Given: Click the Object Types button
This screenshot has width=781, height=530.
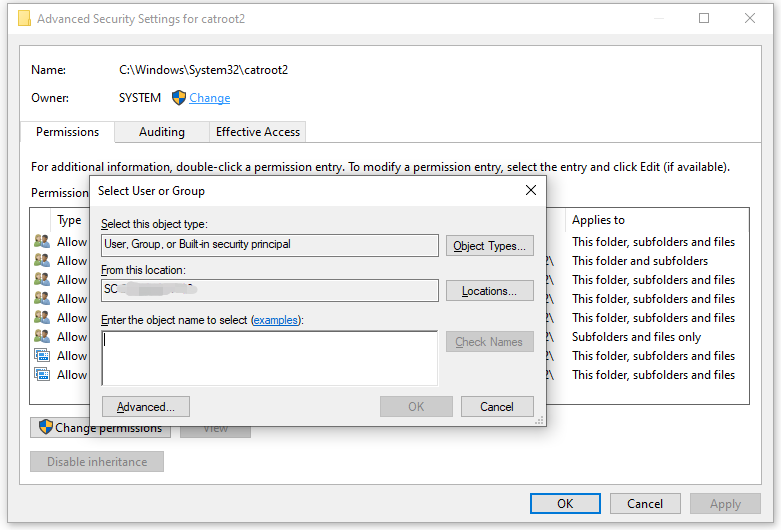Looking at the screenshot, I should pyautogui.click(x=489, y=246).
